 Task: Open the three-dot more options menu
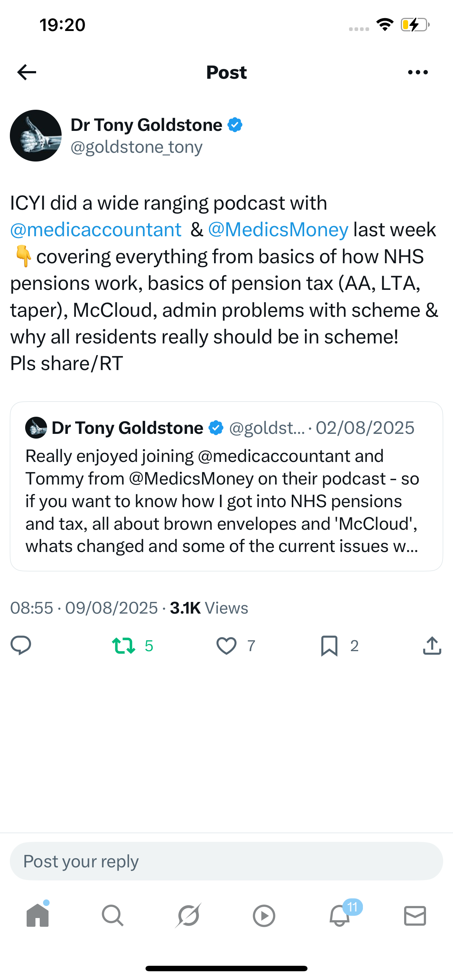(418, 72)
